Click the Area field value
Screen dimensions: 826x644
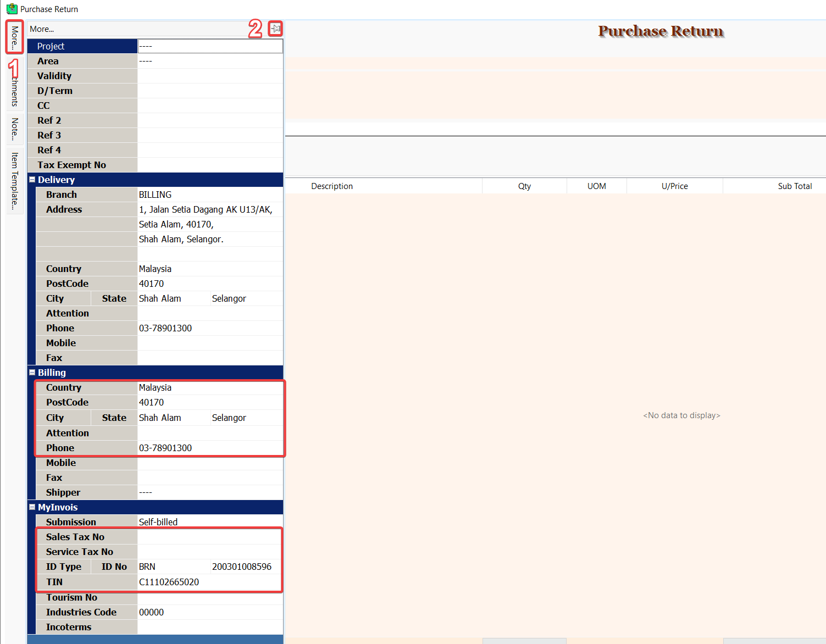pyautogui.click(x=210, y=61)
